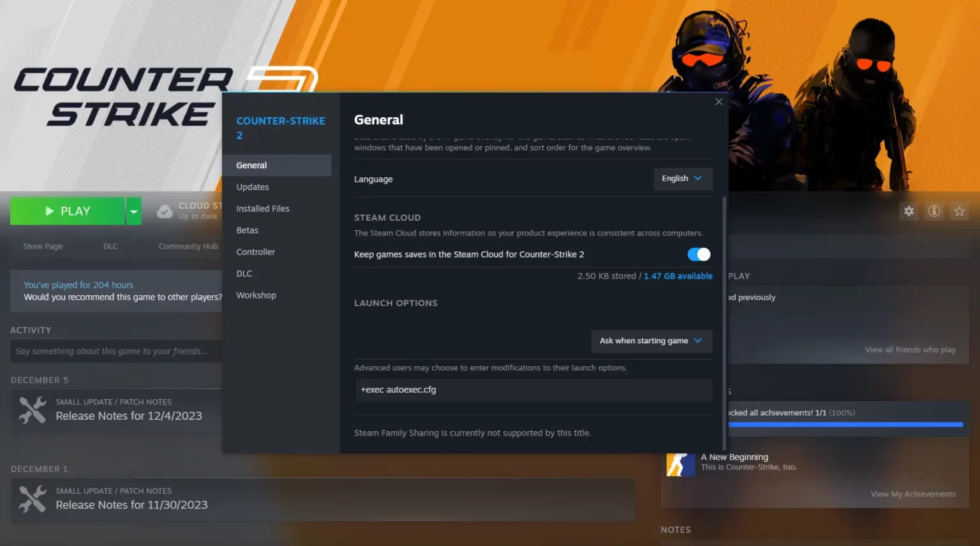This screenshot has height=546, width=980.
Task: Click launch options text field
Action: click(x=533, y=390)
